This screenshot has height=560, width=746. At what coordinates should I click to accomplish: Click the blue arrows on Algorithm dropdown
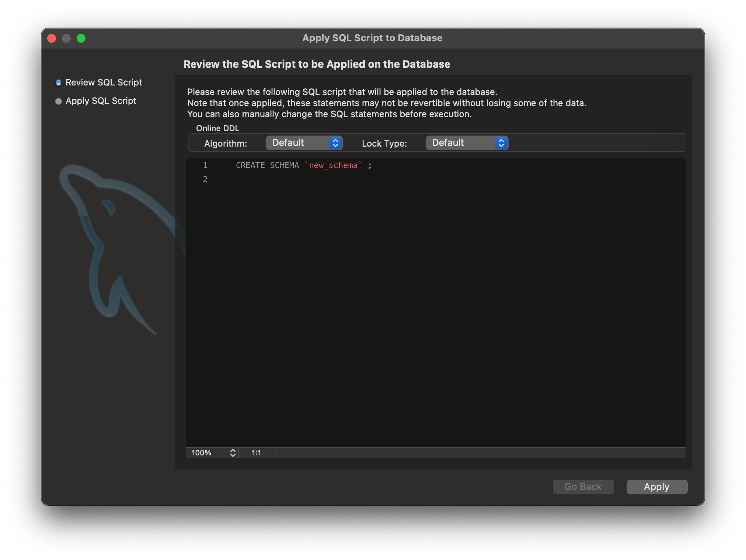pyautogui.click(x=335, y=143)
